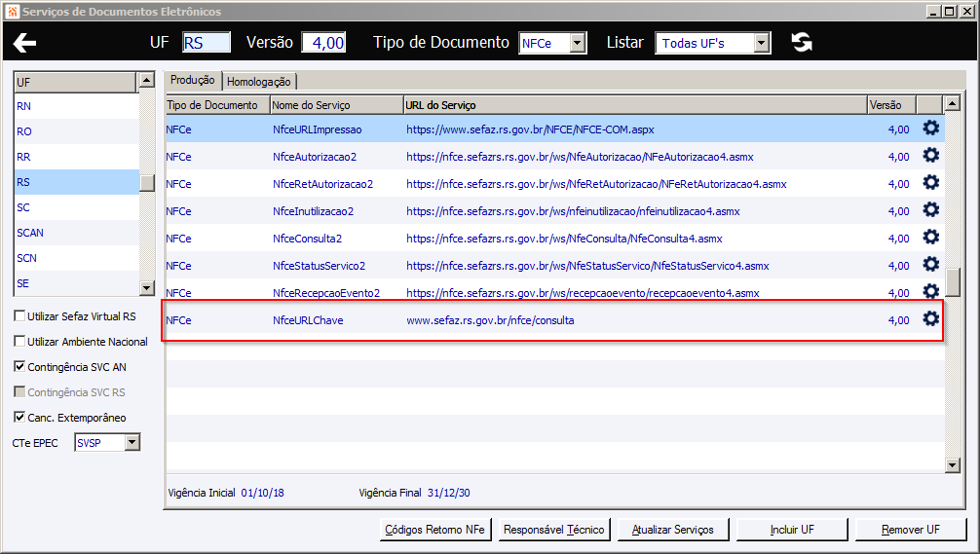The image size is (980, 554).
Task: Select SC in the UF list
Action: [76, 207]
